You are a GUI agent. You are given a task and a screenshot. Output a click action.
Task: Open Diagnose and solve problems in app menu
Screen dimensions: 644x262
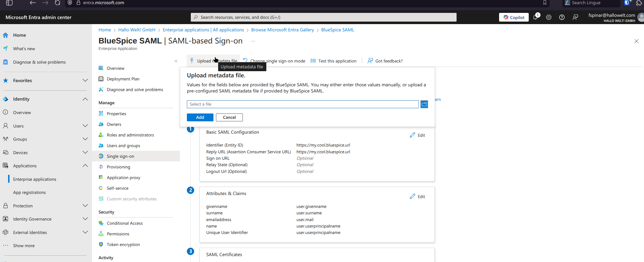click(135, 90)
